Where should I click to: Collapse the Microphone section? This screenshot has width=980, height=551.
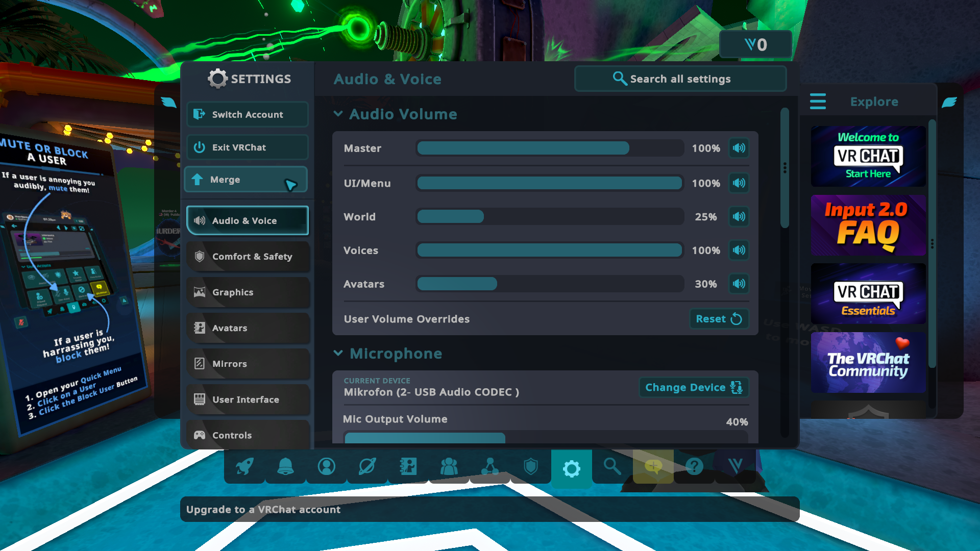coord(338,353)
